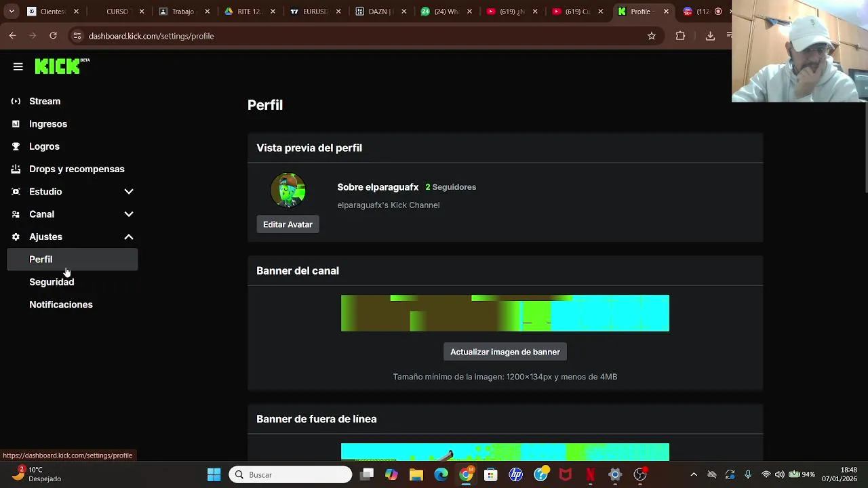Open the browser downloads icon
Image resolution: width=868 pixels, height=488 pixels.
[710, 36]
